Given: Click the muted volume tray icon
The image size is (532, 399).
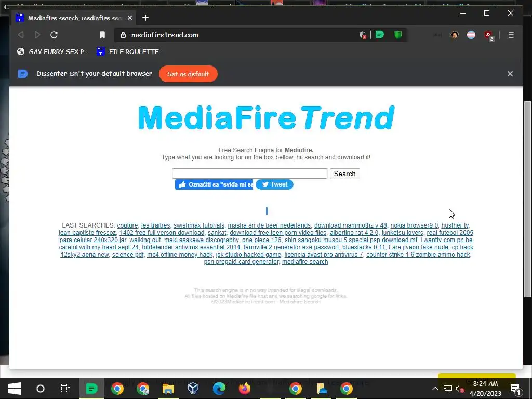Looking at the screenshot, I should coord(460,389).
